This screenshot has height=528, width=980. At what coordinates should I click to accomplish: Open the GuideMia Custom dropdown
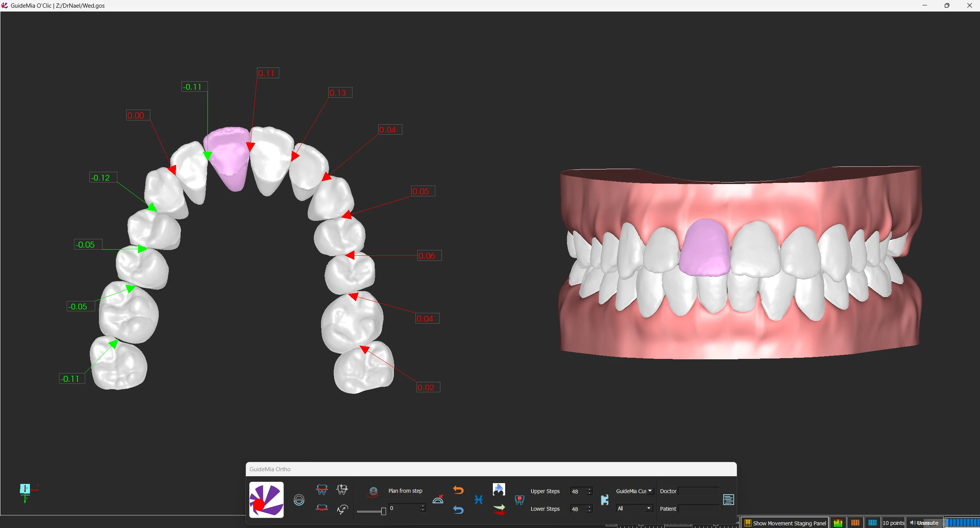point(634,491)
